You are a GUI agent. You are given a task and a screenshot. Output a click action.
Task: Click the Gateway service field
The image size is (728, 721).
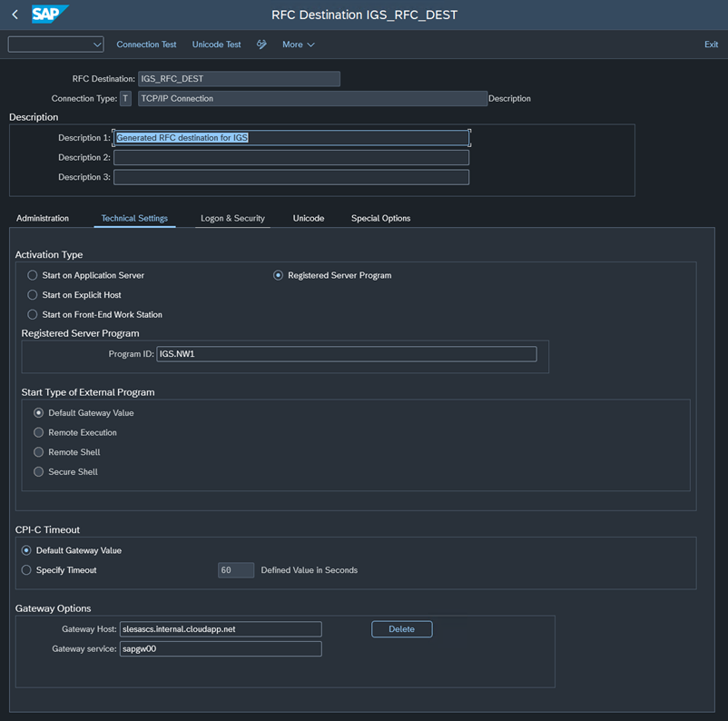tap(221, 648)
